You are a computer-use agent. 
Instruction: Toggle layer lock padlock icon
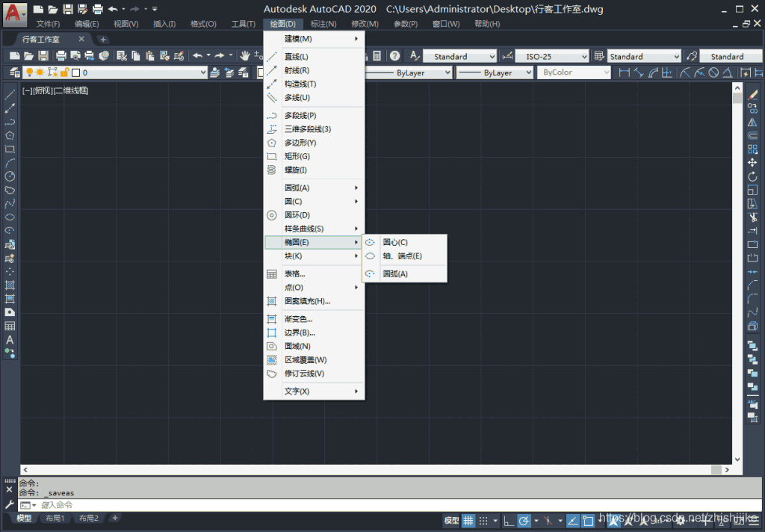point(64,72)
